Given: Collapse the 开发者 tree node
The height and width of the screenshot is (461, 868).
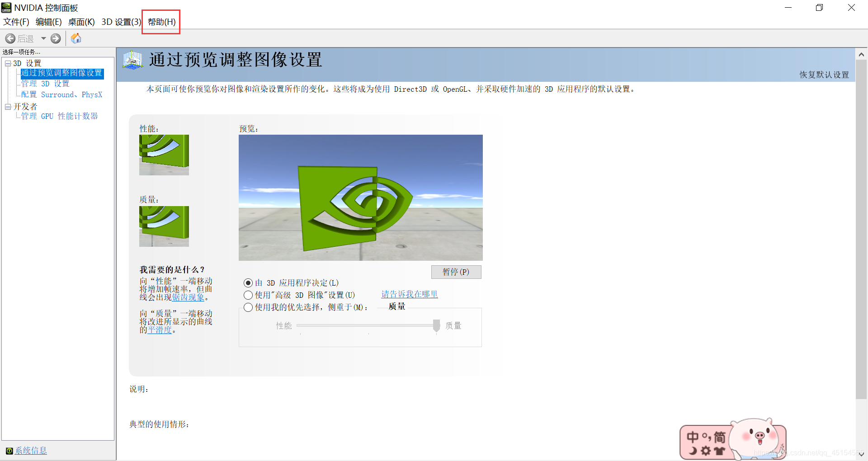Looking at the screenshot, I should tap(8, 107).
